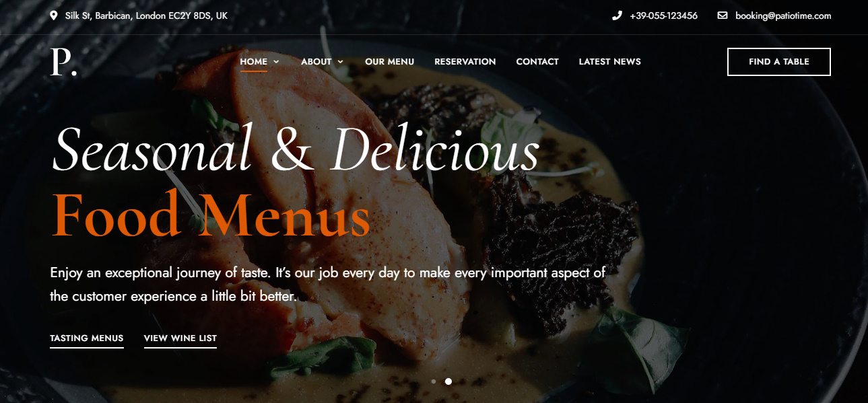The image size is (868, 403).
Task: Open the Reservation page
Action: coord(465,62)
